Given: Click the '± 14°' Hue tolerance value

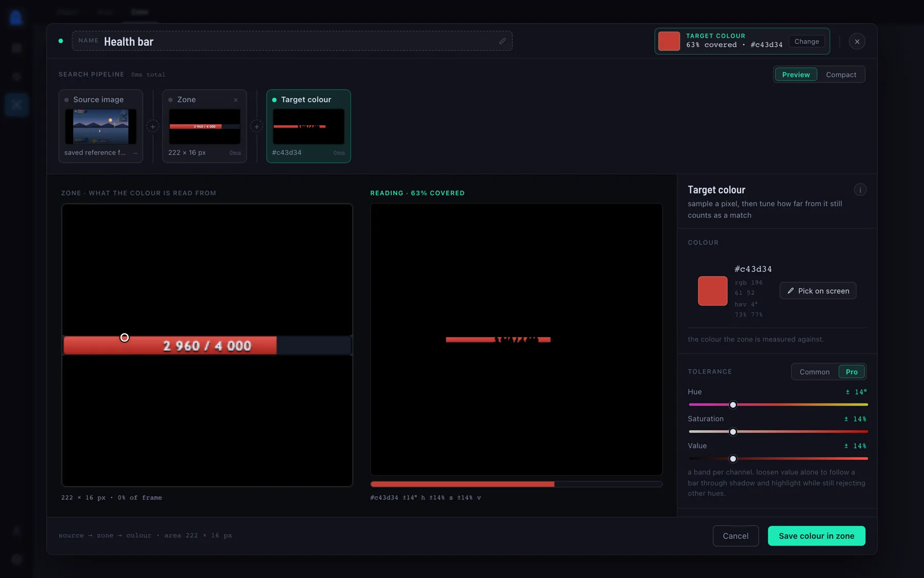Looking at the screenshot, I should point(856,392).
